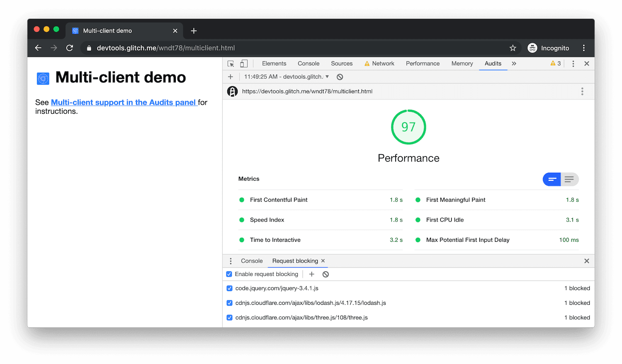Uncheck the lodash.js blocked pattern
Viewport: 622px width, 364px height.
pyautogui.click(x=229, y=303)
